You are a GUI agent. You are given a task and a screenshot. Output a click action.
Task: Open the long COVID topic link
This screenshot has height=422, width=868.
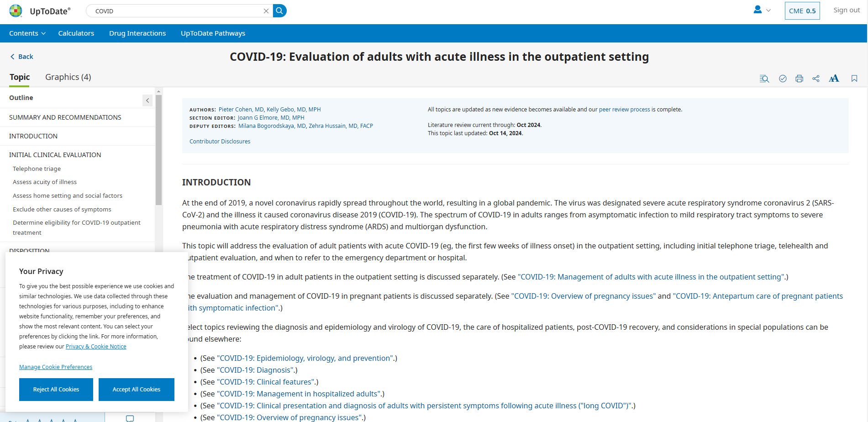pyautogui.click(x=425, y=406)
